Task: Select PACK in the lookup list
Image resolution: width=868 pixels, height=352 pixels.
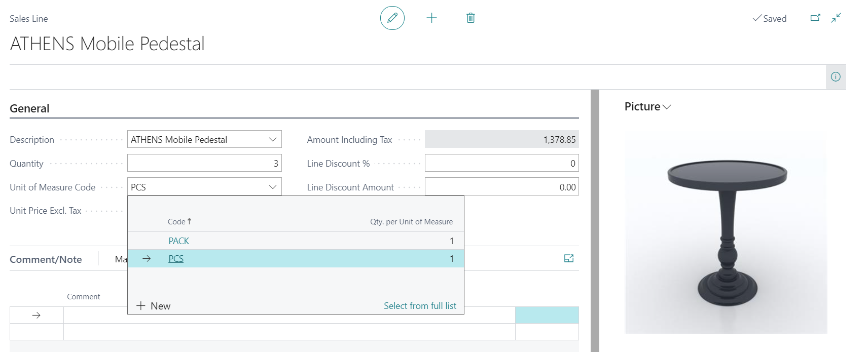Action: coord(179,241)
